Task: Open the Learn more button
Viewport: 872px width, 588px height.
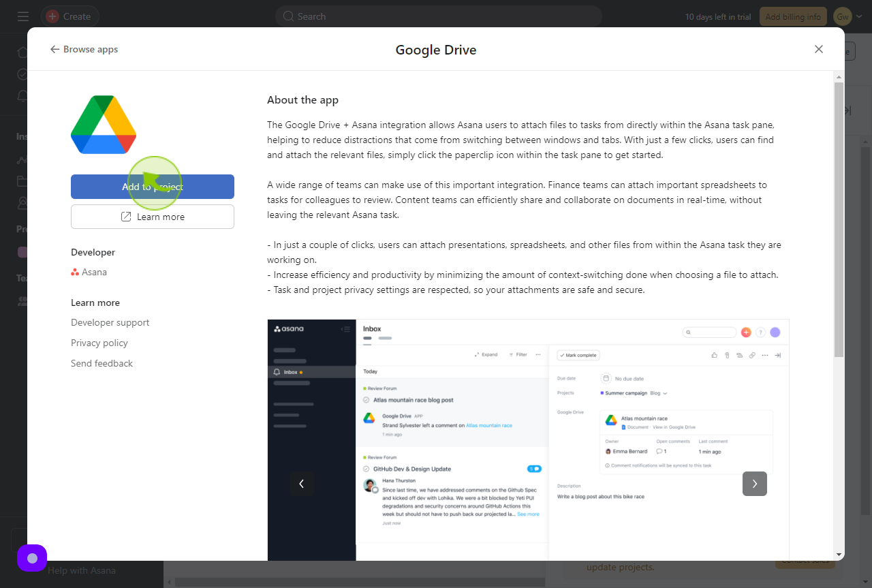Action: coord(153,217)
